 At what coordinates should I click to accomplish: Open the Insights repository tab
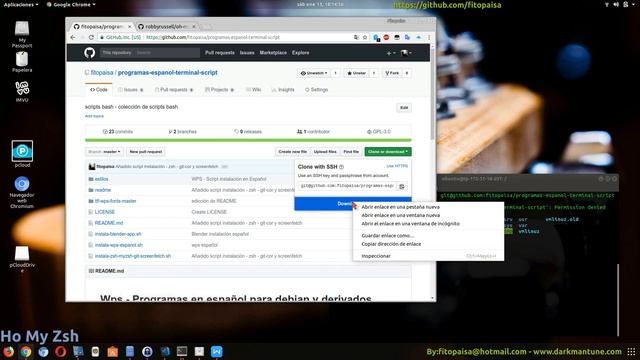click(x=283, y=90)
